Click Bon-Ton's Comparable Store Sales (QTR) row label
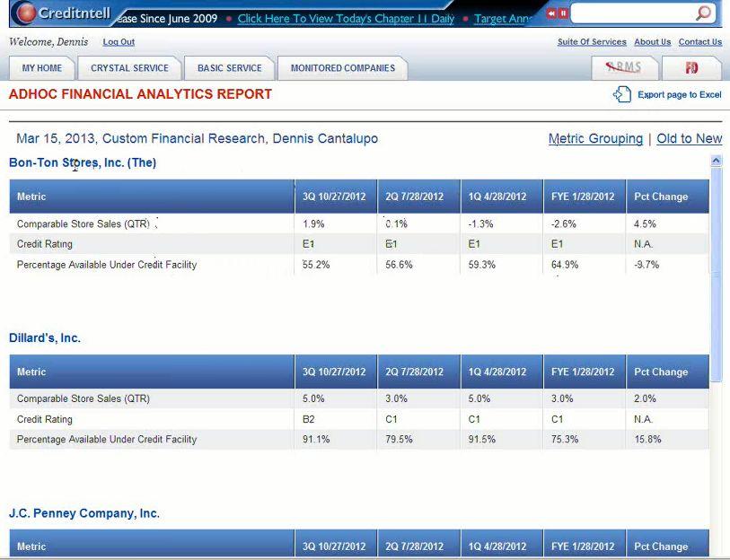This screenshot has width=730, height=560. (x=84, y=223)
